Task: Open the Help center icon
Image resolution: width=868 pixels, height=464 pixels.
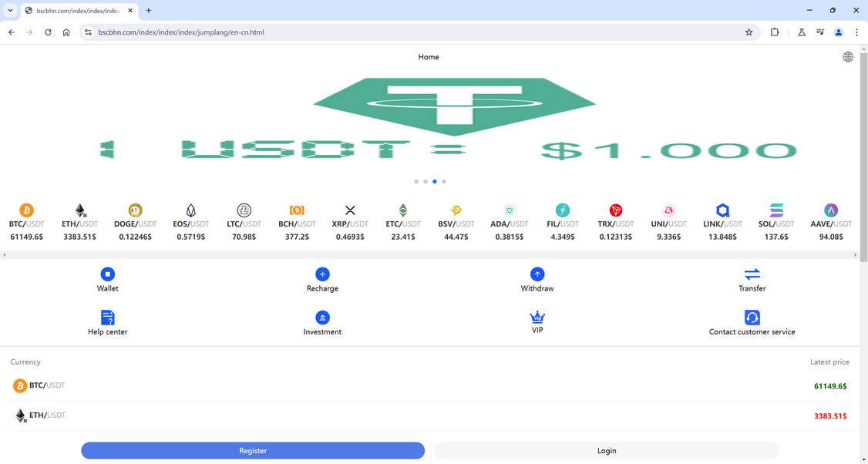Action: coord(107,317)
